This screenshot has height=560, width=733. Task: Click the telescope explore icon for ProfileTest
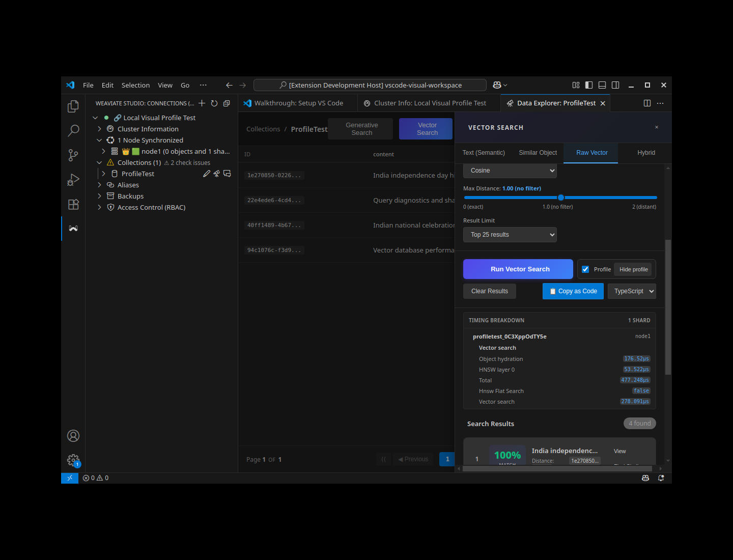[217, 174]
